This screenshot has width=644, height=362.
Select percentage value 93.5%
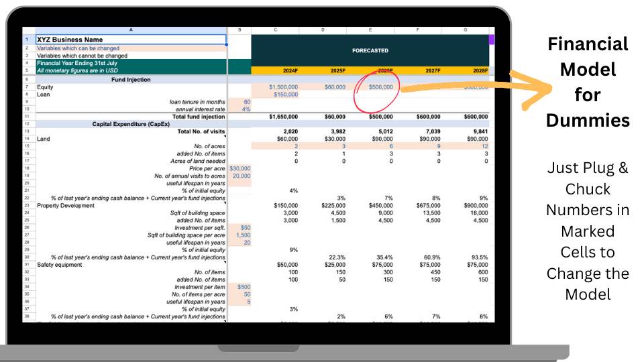click(480, 257)
